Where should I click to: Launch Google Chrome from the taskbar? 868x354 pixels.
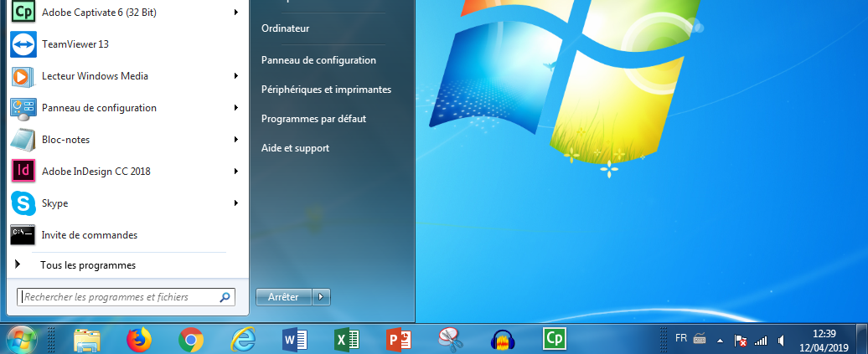point(191,340)
